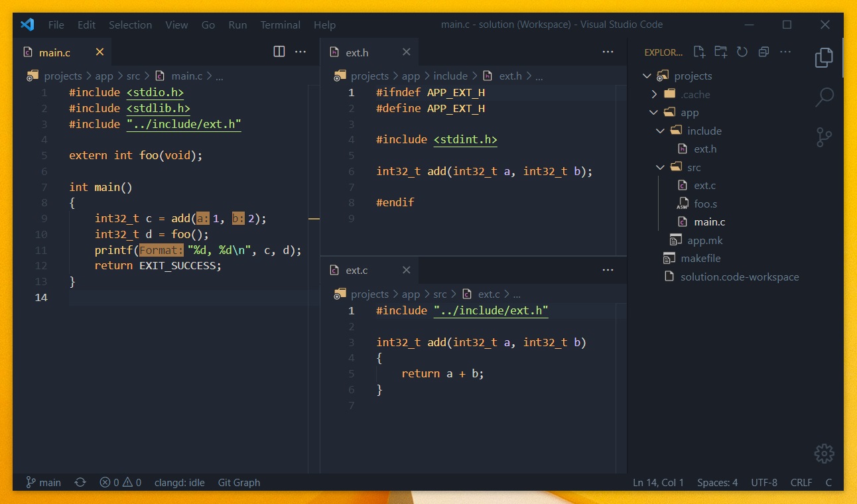Image resolution: width=857 pixels, height=504 pixels.
Task: Open Settings via the gear icon
Action: point(824,454)
